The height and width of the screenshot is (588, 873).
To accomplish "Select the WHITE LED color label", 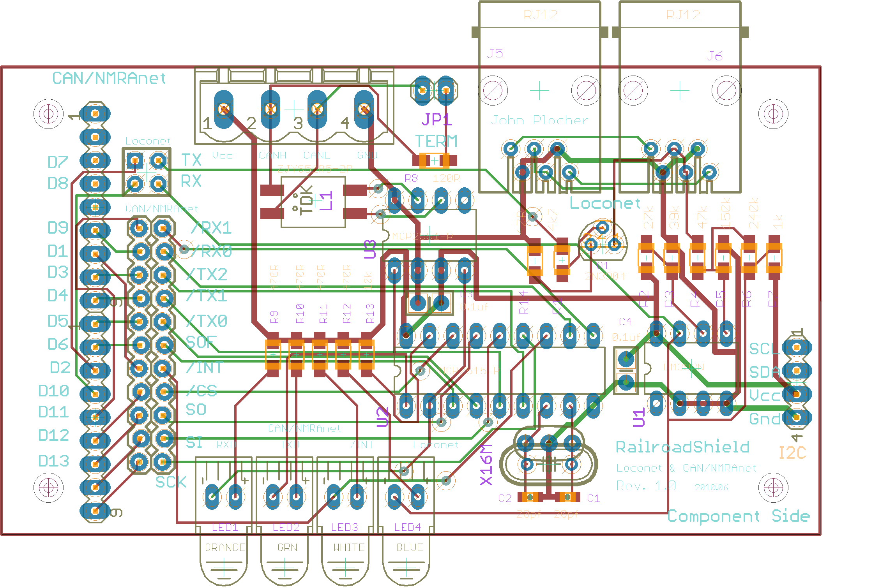I will (x=349, y=548).
